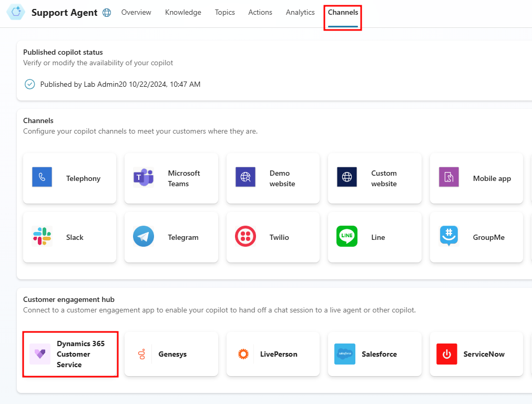Switch to the Knowledge tab
This screenshot has height=404, width=532.
[183, 12]
